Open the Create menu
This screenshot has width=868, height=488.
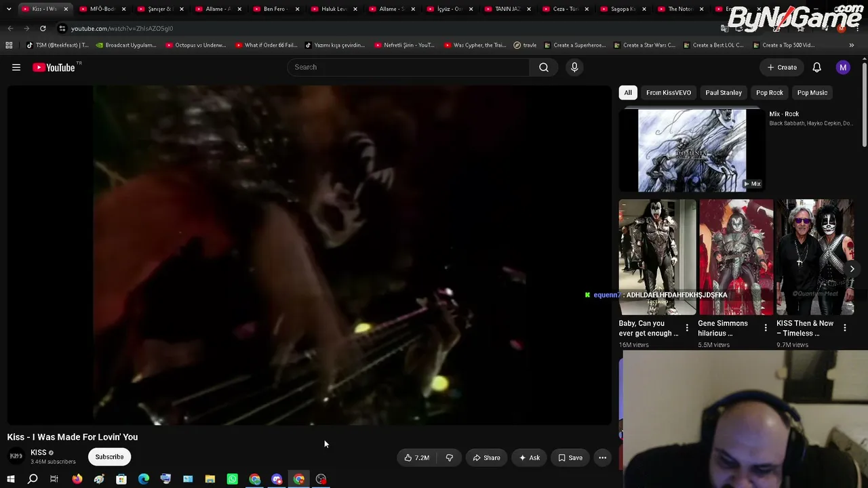point(782,67)
